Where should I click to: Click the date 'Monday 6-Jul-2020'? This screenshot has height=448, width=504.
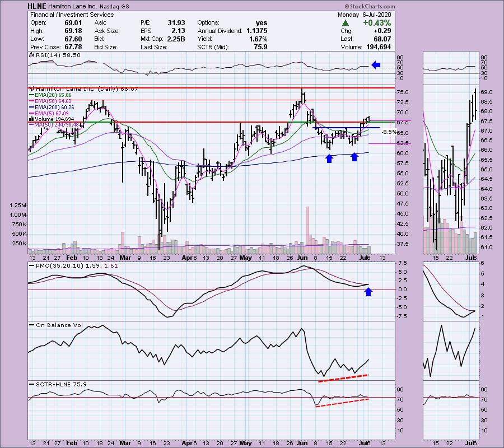[364, 15]
